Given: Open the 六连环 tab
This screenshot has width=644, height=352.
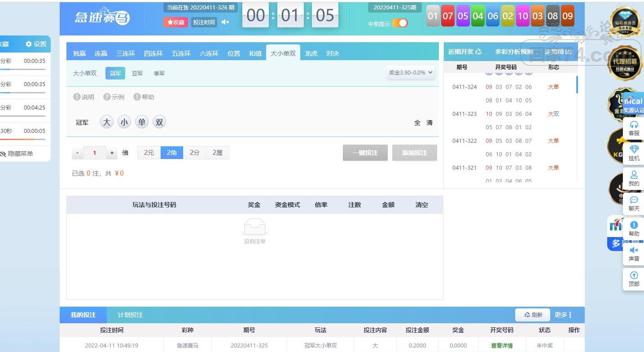Looking at the screenshot, I should tap(209, 53).
